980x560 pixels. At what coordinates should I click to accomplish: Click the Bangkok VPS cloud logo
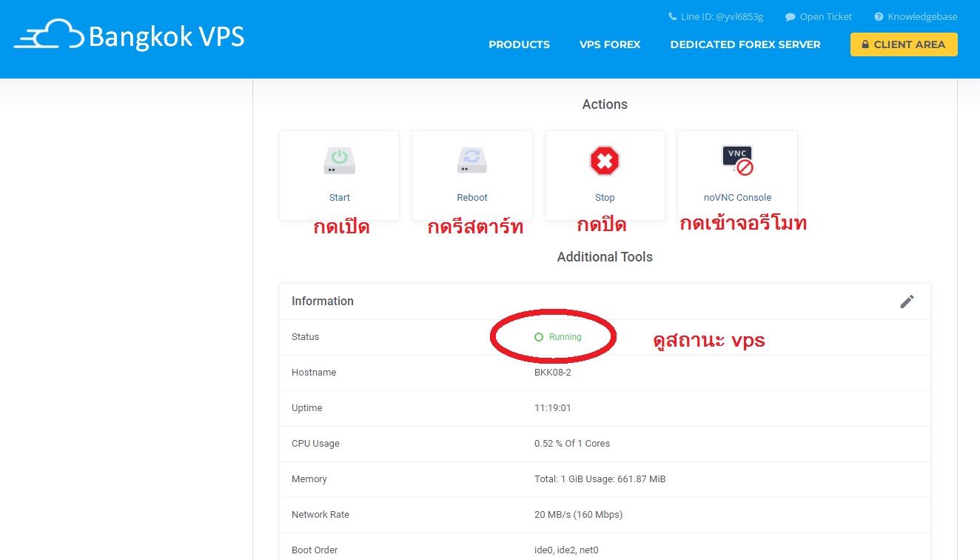pyautogui.click(x=49, y=36)
